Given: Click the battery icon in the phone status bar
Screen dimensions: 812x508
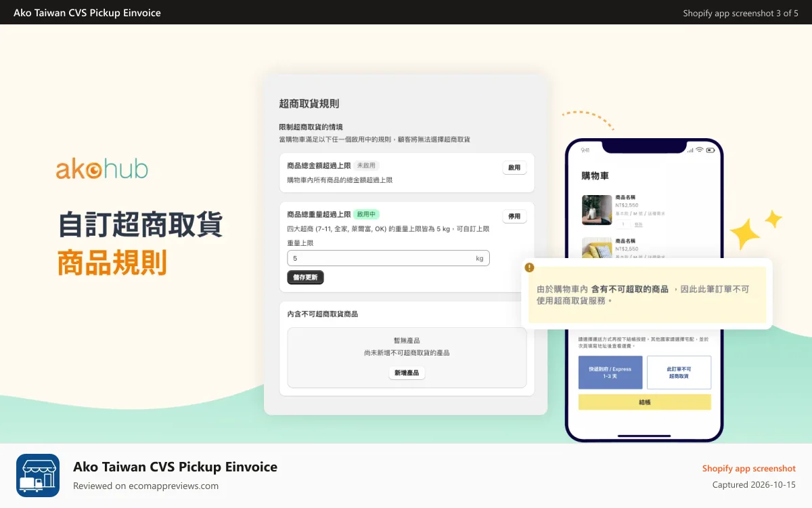Looking at the screenshot, I should (x=710, y=150).
